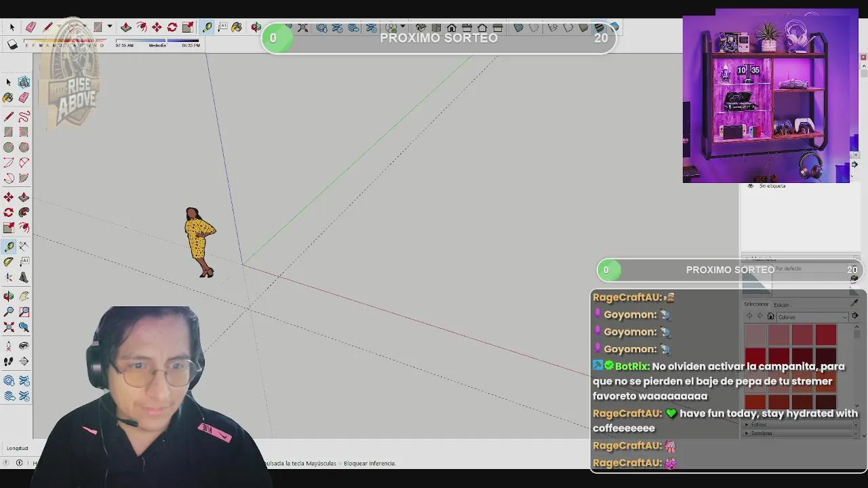The width and height of the screenshot is (868, 488).
Task: Switch to the Seleccionar tab
Action: pos(756,304)
